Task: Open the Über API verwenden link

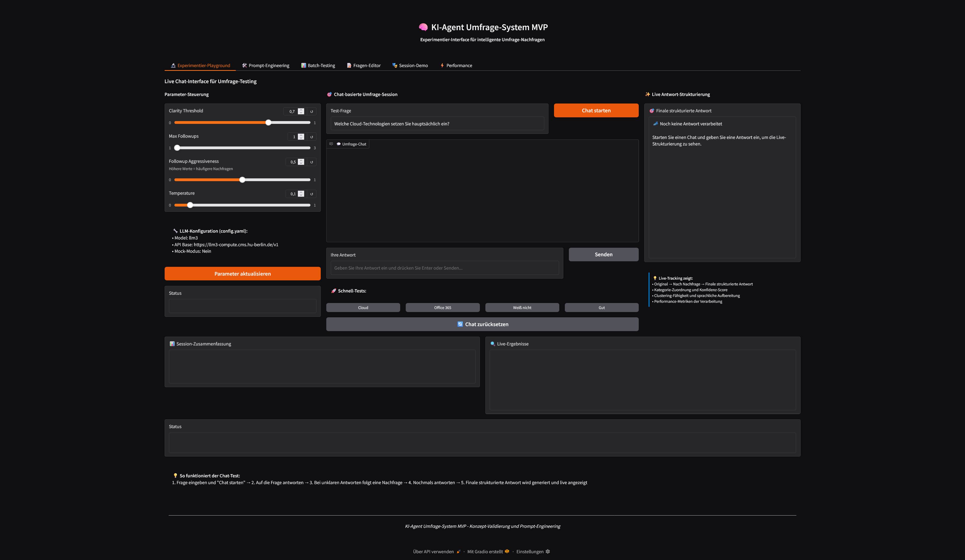Action: point(433,551)
